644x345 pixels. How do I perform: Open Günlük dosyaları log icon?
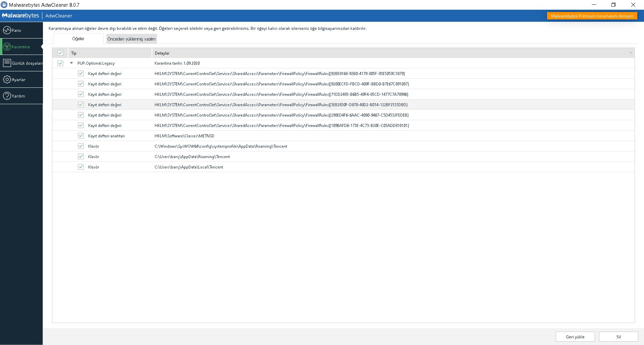(x=7, y=63)
